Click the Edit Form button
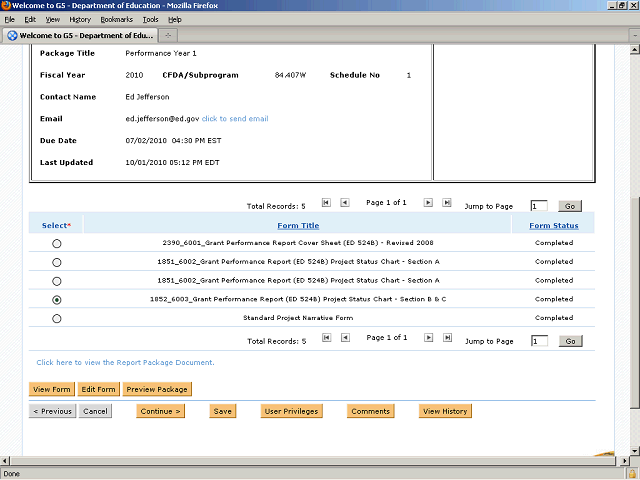 tap(98, 389)
